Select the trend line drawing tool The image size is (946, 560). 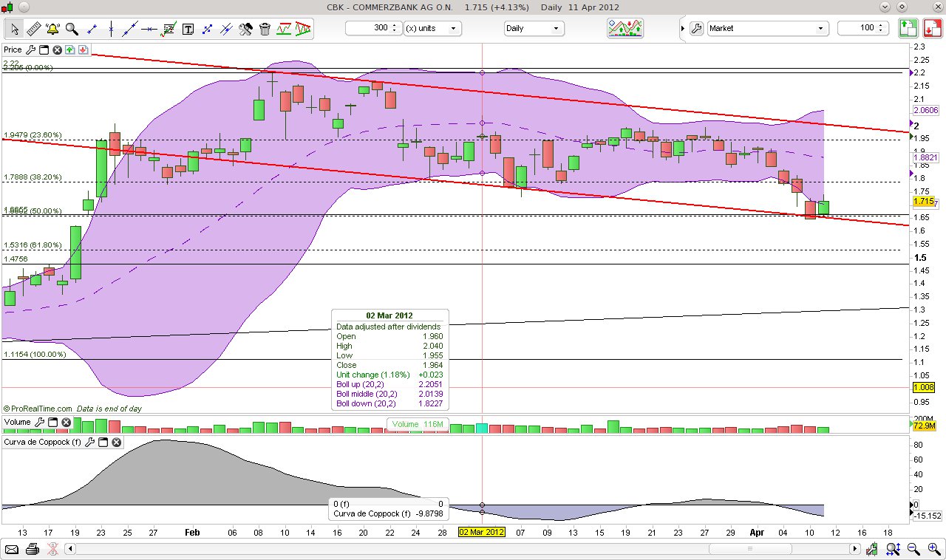click(131, 28)
